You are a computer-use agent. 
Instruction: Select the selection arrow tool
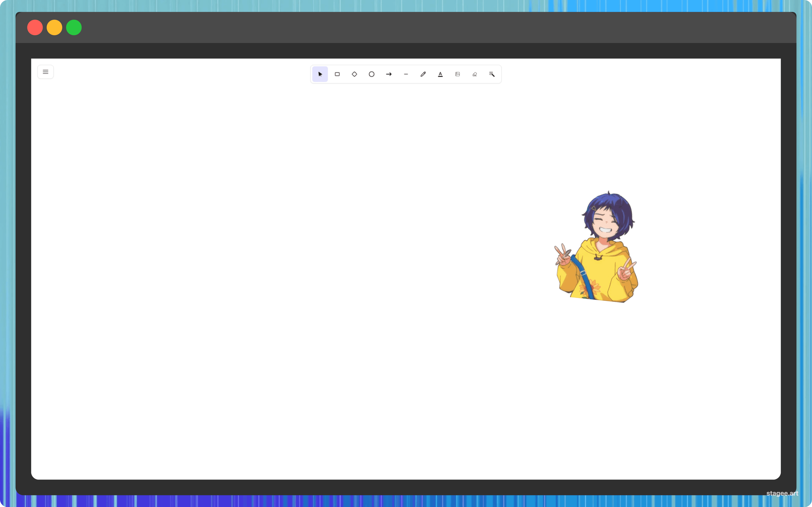[x=320, y=74]
